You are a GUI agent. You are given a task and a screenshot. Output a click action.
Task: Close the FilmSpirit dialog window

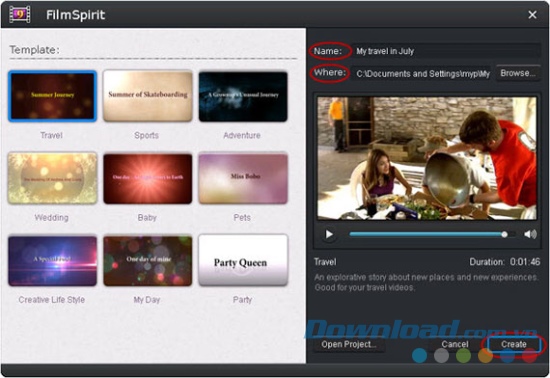(532, 15)
